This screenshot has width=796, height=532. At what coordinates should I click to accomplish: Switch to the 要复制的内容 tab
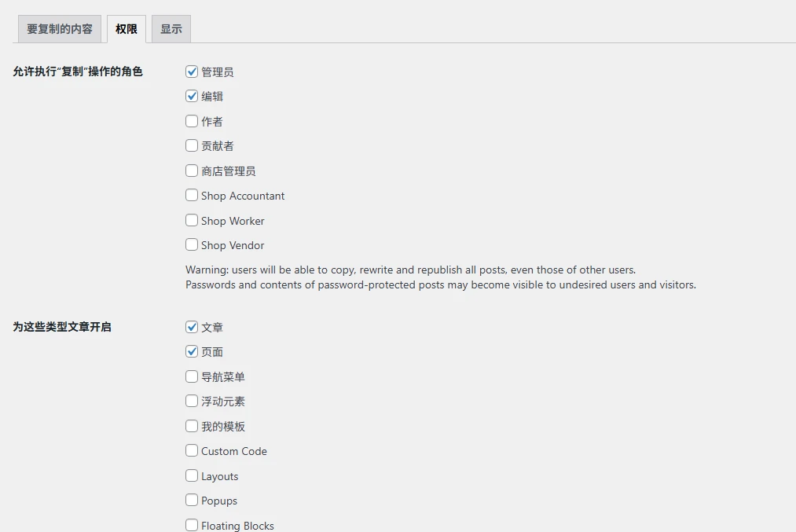point(60,29)
